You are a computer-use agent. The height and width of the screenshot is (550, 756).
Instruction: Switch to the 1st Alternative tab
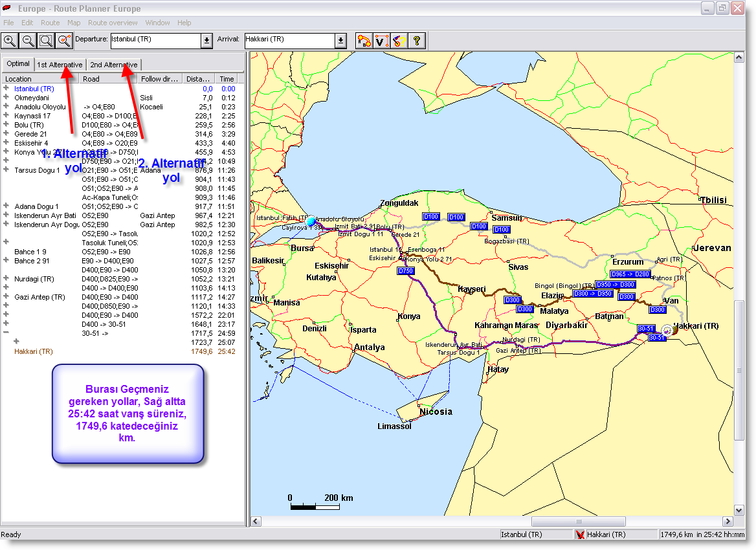[60, 65]
